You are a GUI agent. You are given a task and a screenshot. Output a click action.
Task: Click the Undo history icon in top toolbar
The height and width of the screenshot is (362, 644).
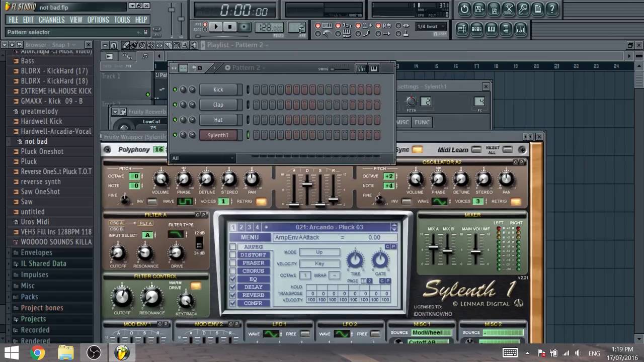(464, 9)
